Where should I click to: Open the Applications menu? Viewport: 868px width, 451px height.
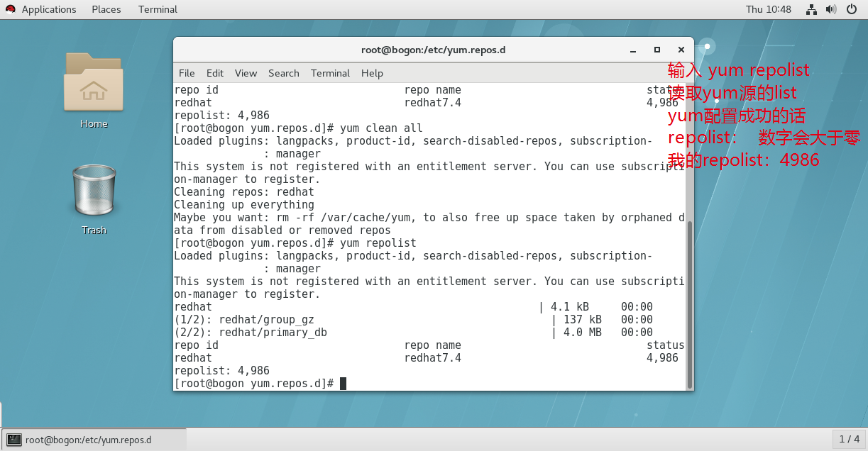[x=49, y=9]
